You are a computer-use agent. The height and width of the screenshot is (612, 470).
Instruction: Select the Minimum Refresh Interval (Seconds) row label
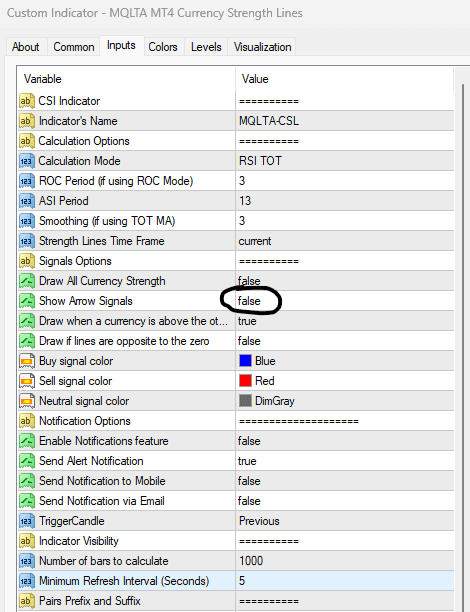pos(124,581)
